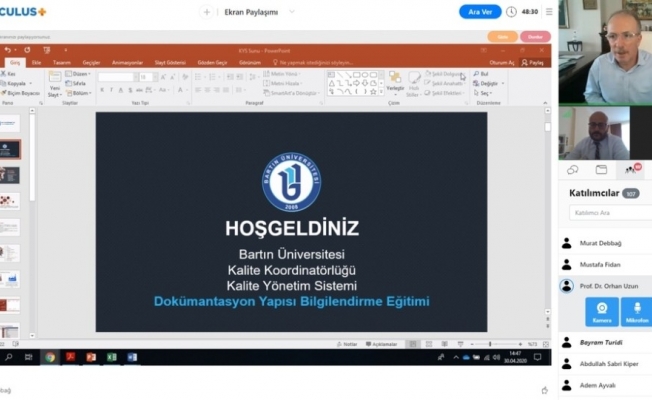
Task: Open the Geçişler ribbon tab
Action: click(91, 61)
